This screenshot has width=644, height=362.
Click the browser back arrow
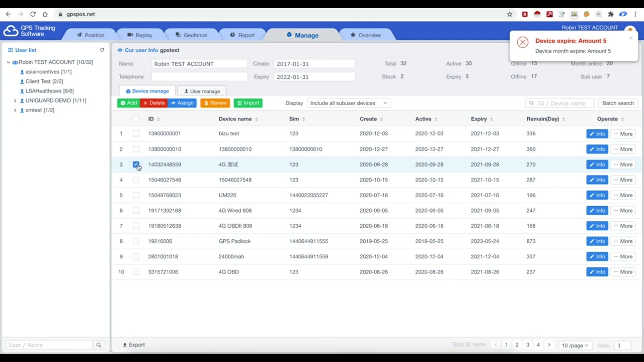(x=8, y=14)
